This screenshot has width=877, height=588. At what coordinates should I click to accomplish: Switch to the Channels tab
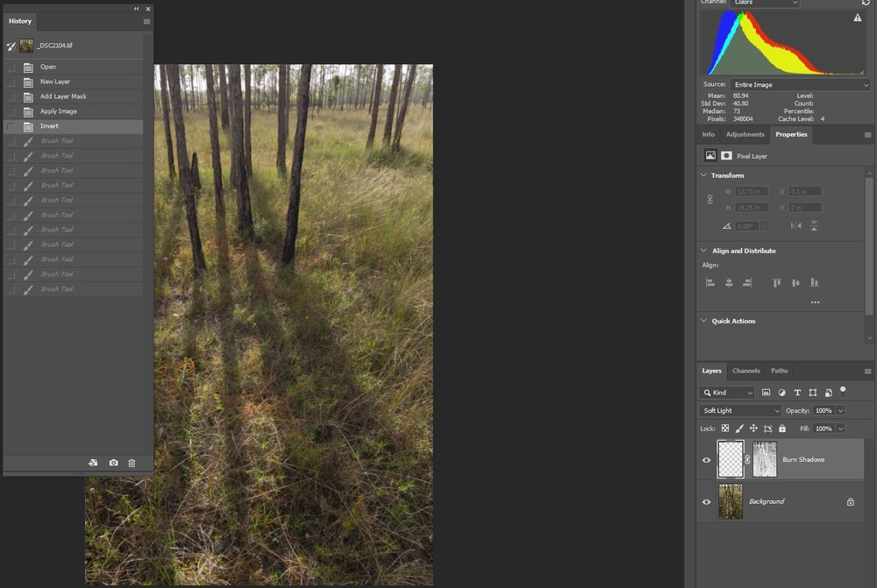pyautogui.click(x=746, y=372)
